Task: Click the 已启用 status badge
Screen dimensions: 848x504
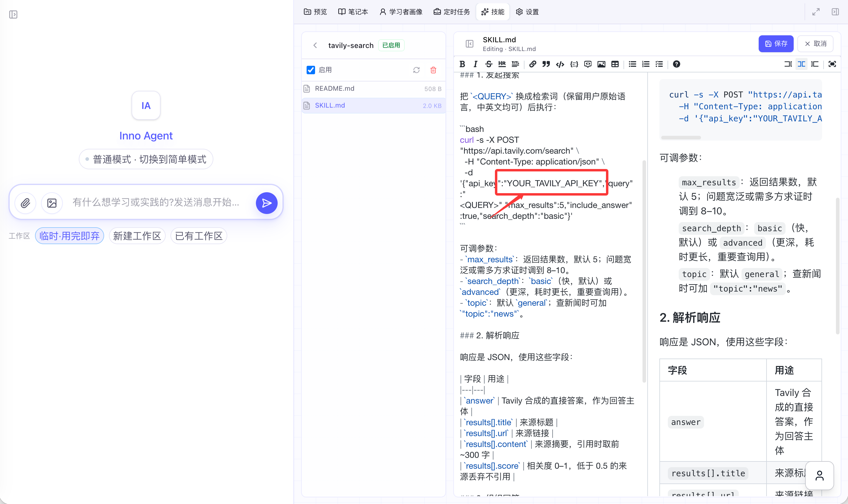Action: 391,45
